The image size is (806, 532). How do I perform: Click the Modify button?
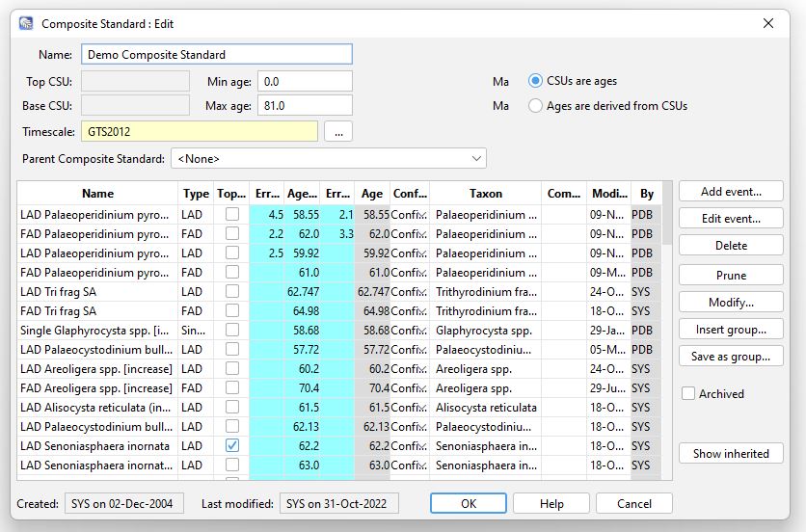[731, 303]
